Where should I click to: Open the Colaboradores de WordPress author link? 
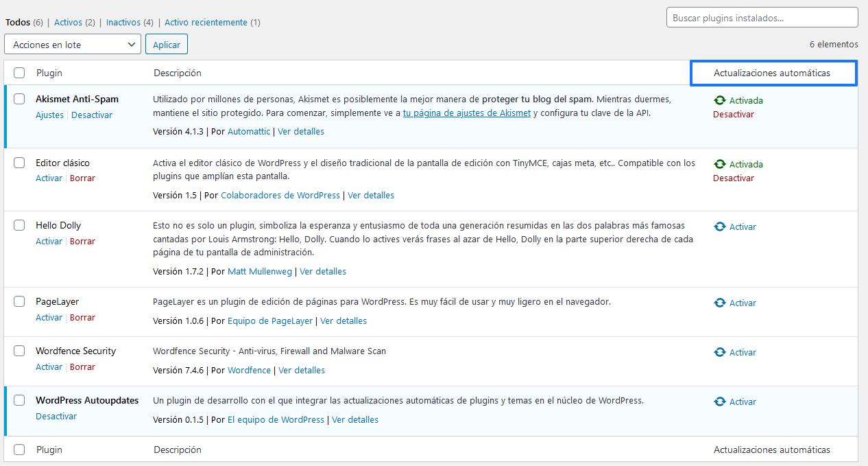(280, 195)
